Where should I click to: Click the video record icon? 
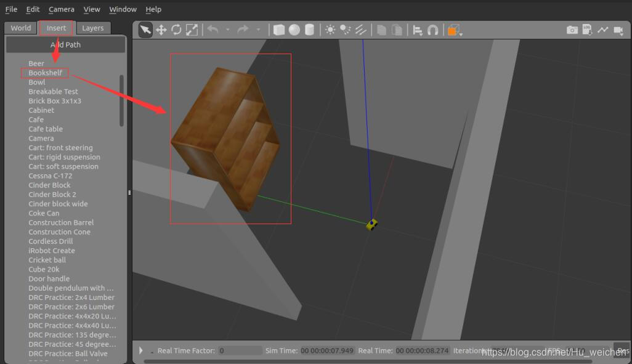tap(618, 30)
